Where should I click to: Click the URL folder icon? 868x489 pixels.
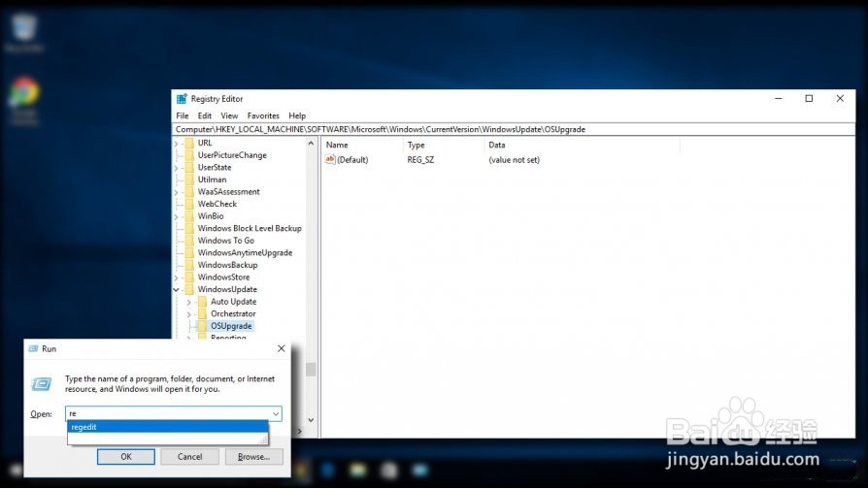pos(189,143)
